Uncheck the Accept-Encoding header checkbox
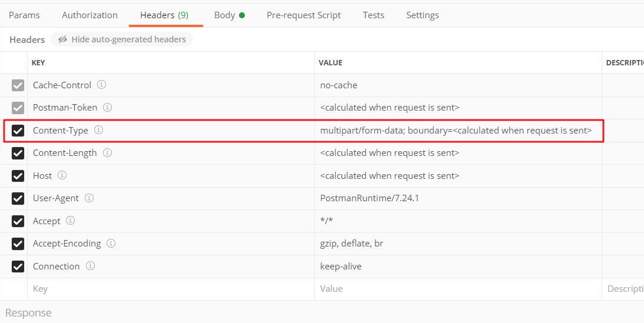Screen dimensions: 644x323 click(18, 244)
